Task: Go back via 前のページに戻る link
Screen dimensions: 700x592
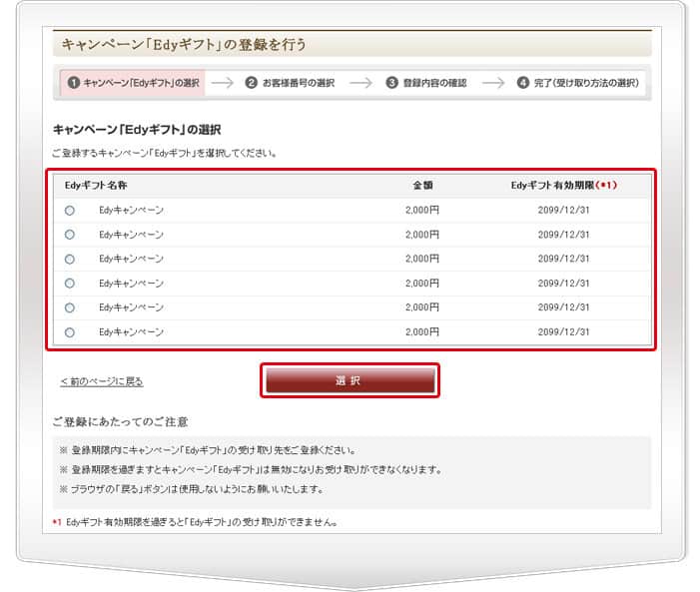Action: [x=102, y=381]
